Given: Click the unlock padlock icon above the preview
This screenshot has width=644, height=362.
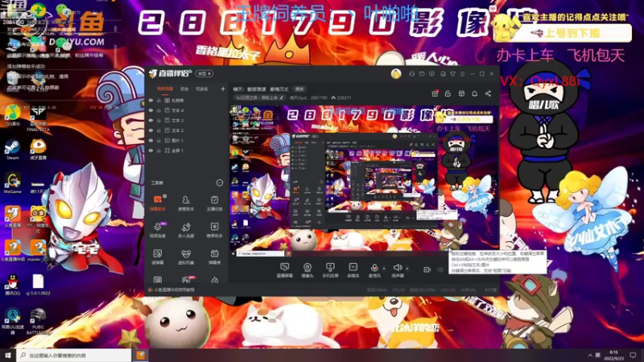Looking at the screenshot, I should [x=448, y=93].
